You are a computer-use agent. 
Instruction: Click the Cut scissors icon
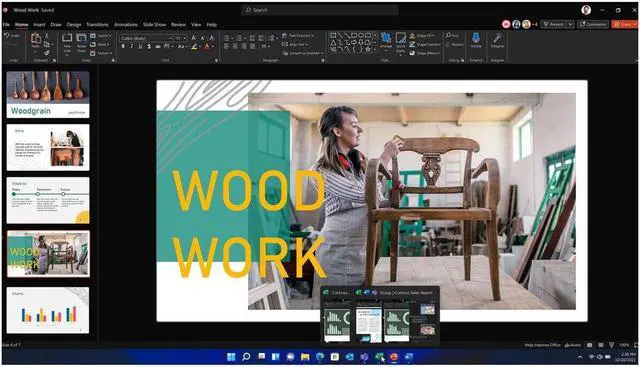point(47,36)
